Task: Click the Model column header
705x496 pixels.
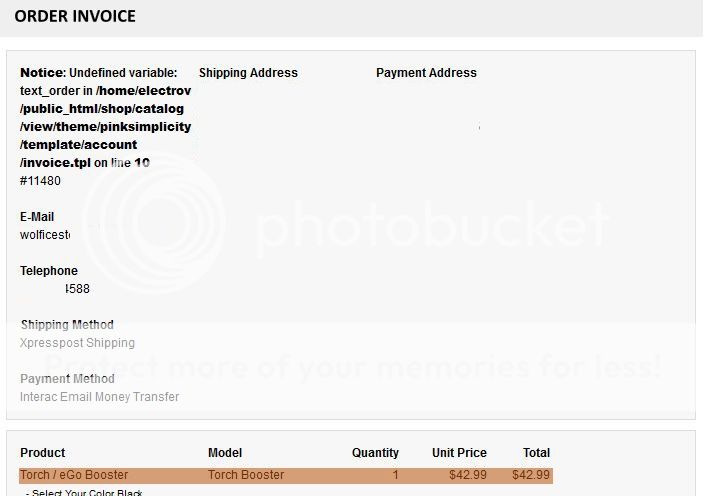Action: tap(225, 452)
